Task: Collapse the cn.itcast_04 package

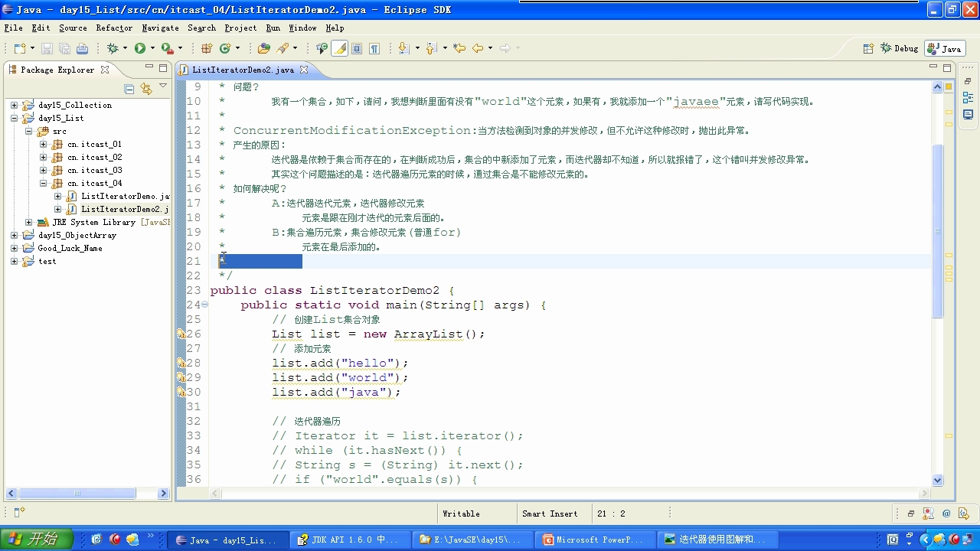Action: pos(43,183)
